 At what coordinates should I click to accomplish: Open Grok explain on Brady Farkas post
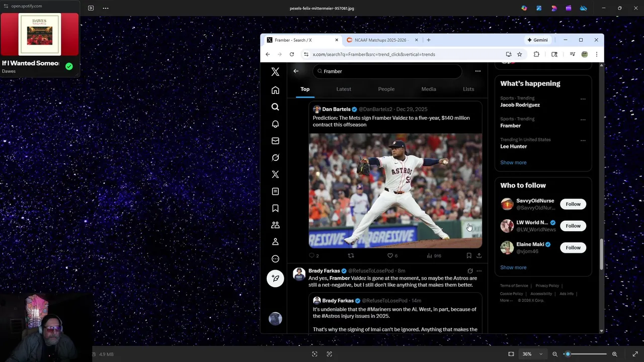point(470,270)
